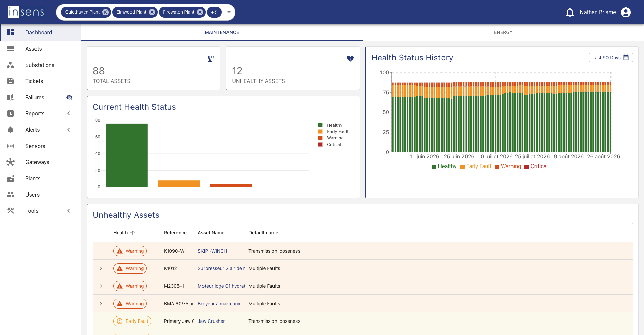The height and width of the screenshot is (335, 644).
Task: Open the Last 90 Days date range picker
Action: coord(611,58)
